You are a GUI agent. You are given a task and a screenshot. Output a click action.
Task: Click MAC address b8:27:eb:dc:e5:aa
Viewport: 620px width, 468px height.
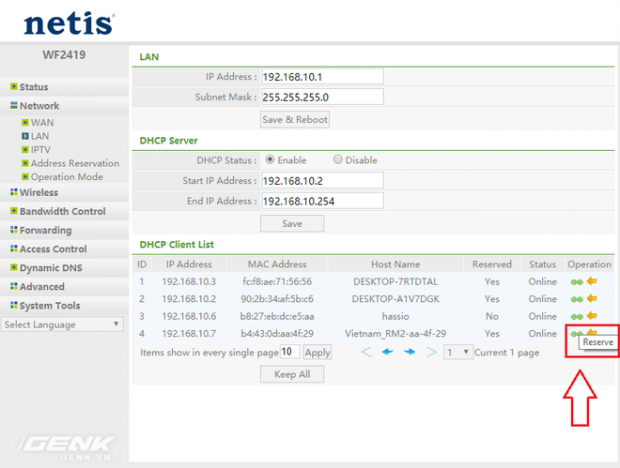(x=277, y=316)
